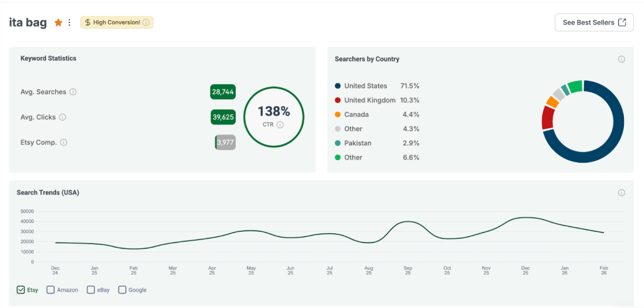Viewport: 644px width, 308px height.
Task: Click the info icon next to Avg. Clicks
Action: pos(63,117)
